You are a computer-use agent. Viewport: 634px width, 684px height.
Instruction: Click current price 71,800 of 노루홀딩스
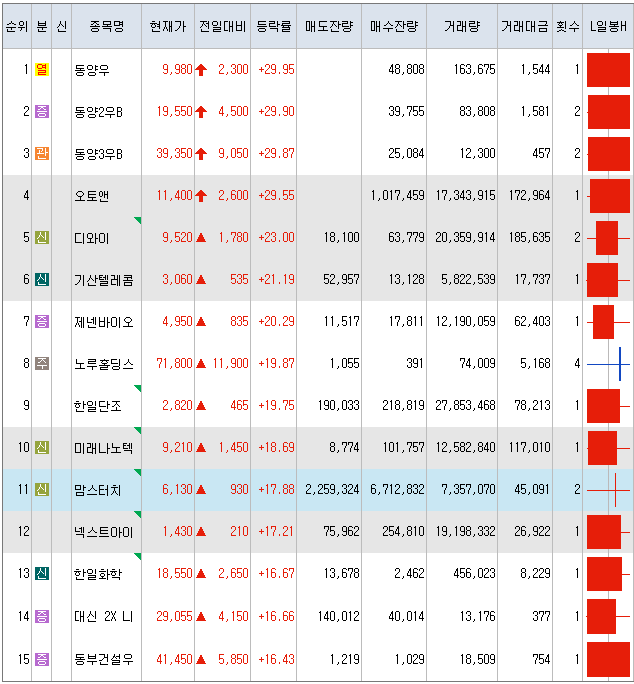[x=175, y=363]
